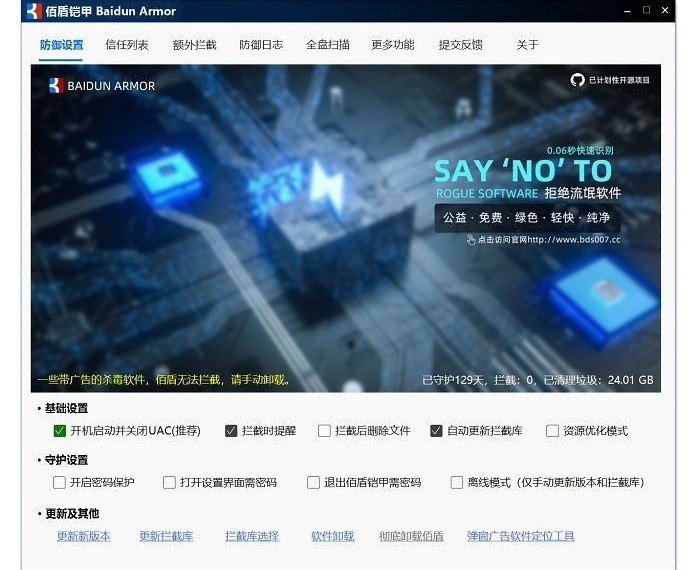Click the 更新拦截库 link

point(166,536)
